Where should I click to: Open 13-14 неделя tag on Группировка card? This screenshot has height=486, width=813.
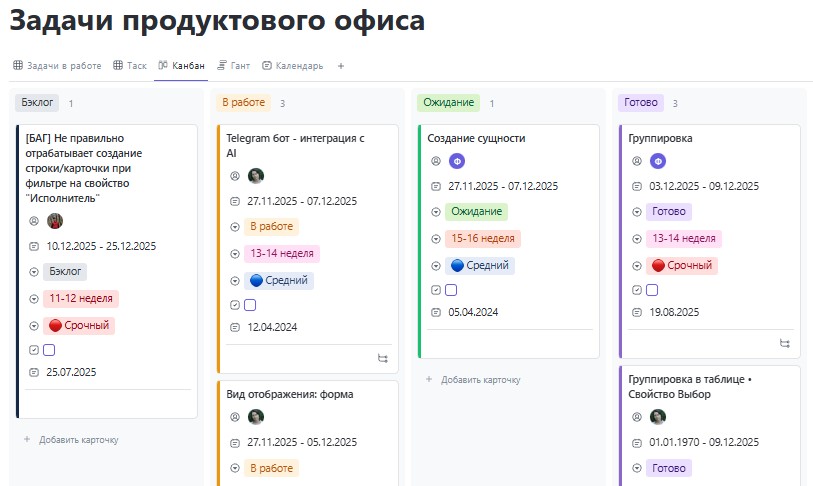pyautogui.click(x=684, y=238)
